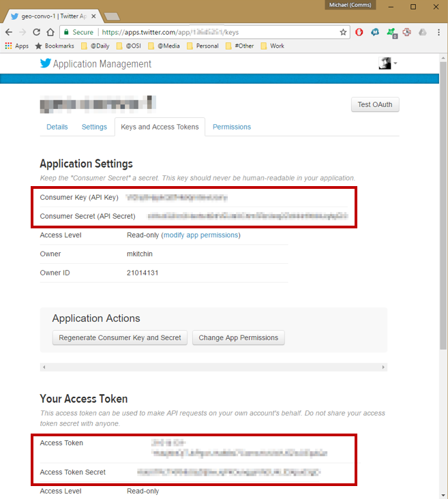
Task: Open the Apps grid shortcut
Action: (x=17, y=46)
